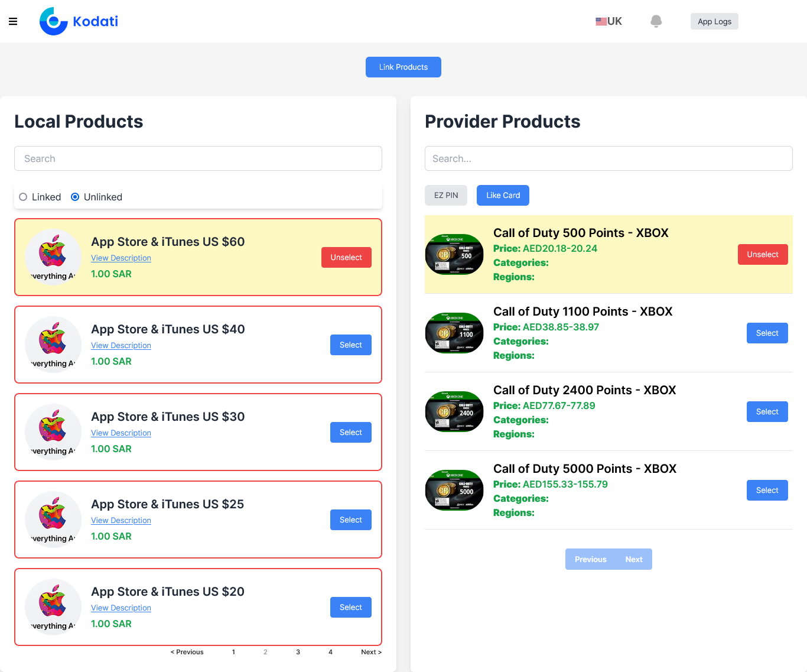
Task: Click the Call of Duty 2400 Points image
Action: [454, 411]
